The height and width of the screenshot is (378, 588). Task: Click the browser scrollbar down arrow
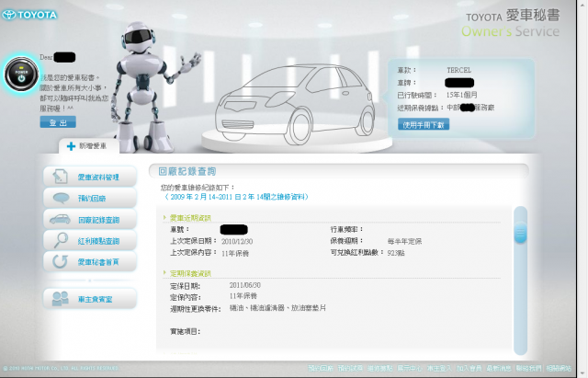[x=582, y=373]
